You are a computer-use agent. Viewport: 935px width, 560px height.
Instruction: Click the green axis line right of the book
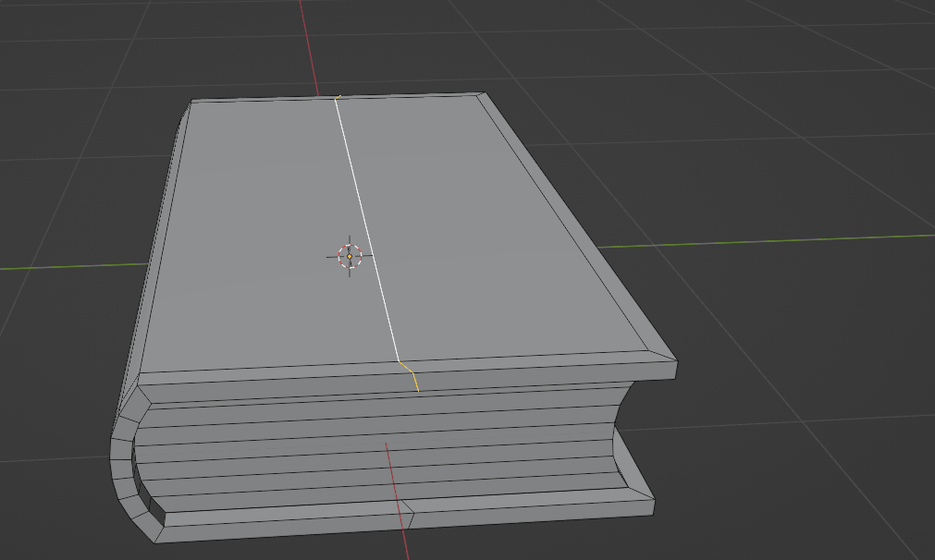[786, 240]
